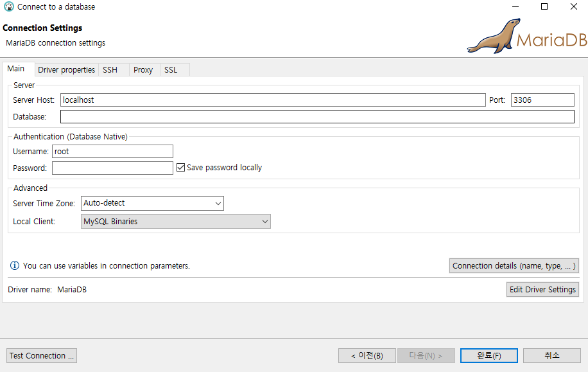Click the DBeaver icon in the title bar
This screenshot has width=588, height=372.
[8, 7]
